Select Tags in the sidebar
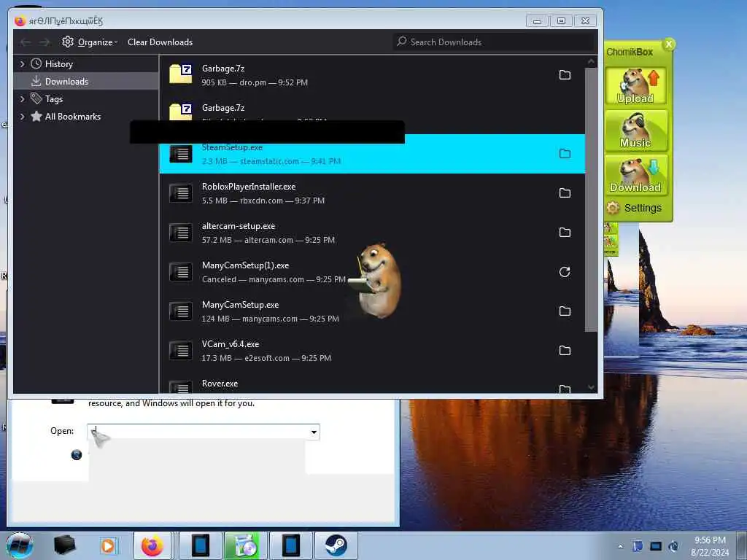This screenshot has height=560, width=747. point(86,99)
